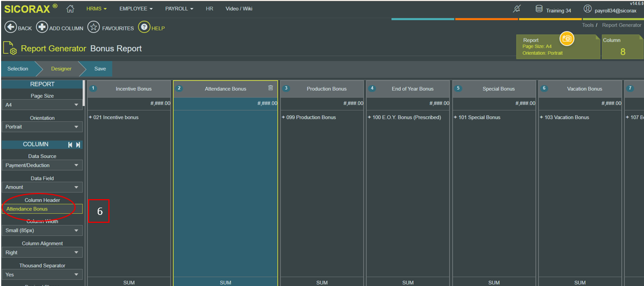Open the PAYROLL menu
644x286 pixels.
point(179,8)
